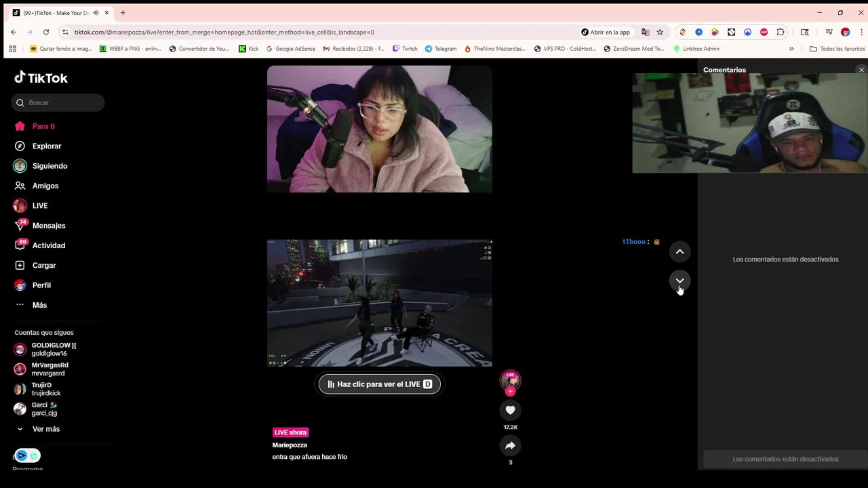The width and height of the screenshot is (868, 488).
Task: Click t1booo comment username
Action: click(x=634, y=242)
